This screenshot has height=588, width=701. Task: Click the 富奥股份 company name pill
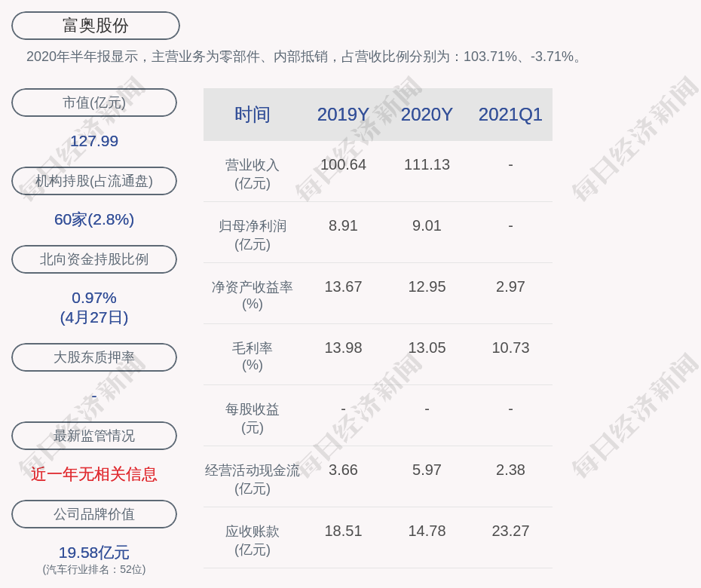(x=96, y=26)
